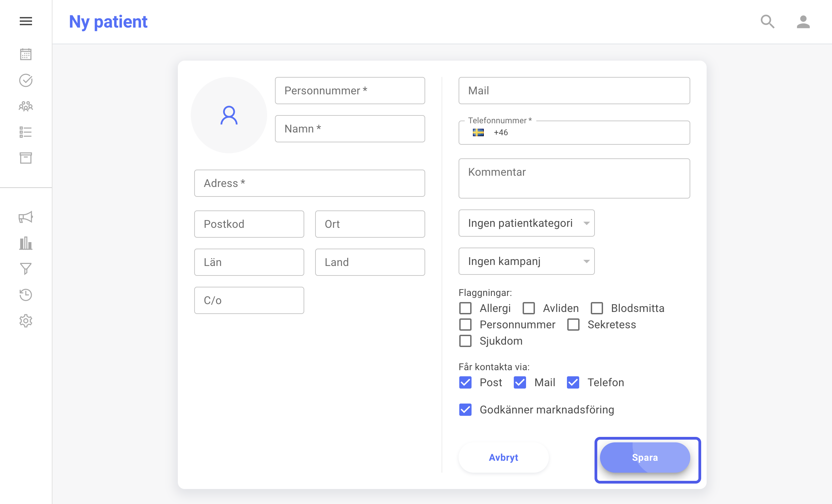Open the Ingen kampanj dropdown
The image size is (832, 504).
click(527, 261)
